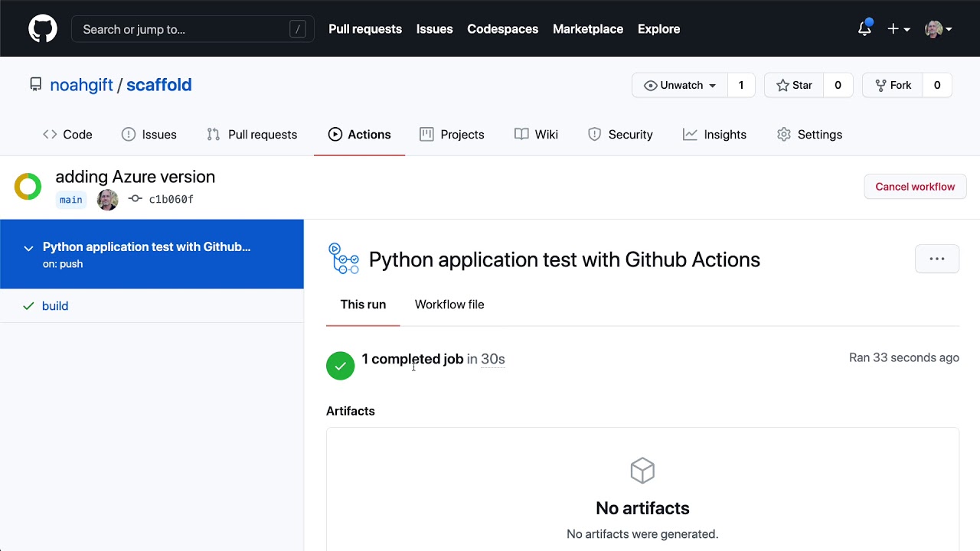
Task: Click the green completed-job checkmark icon
Action: 340,366
